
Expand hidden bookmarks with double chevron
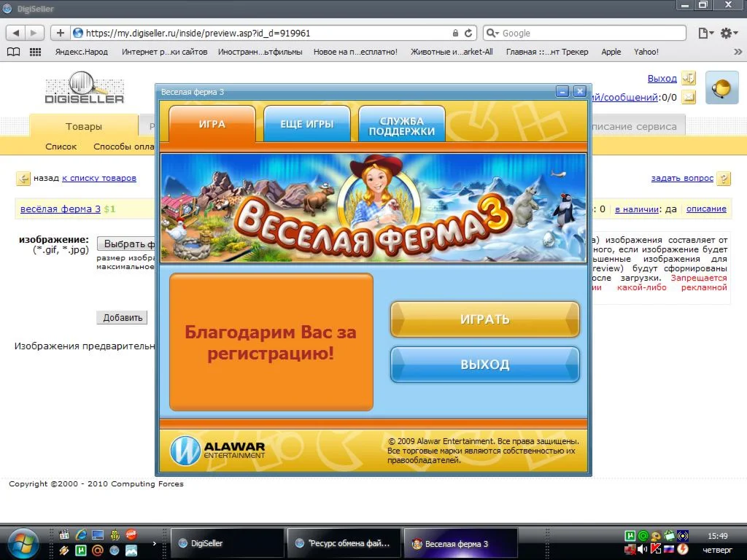click(x=738, y=52)
